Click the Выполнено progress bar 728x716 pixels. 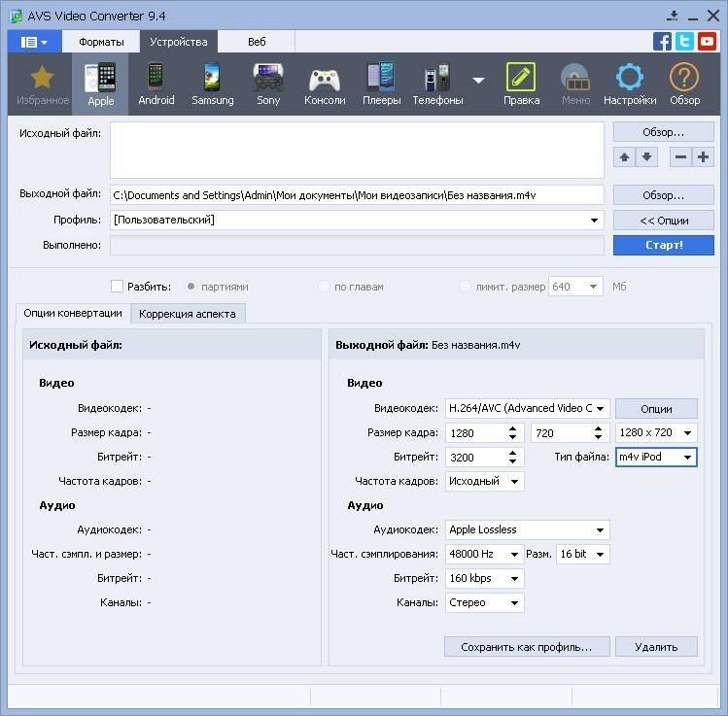[x=357, y=246]
